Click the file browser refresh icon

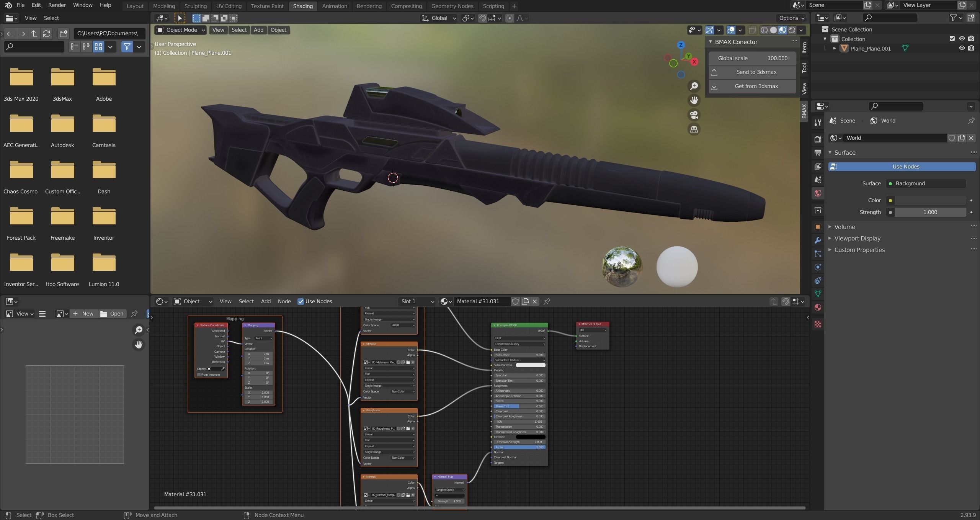pos(46,34)
